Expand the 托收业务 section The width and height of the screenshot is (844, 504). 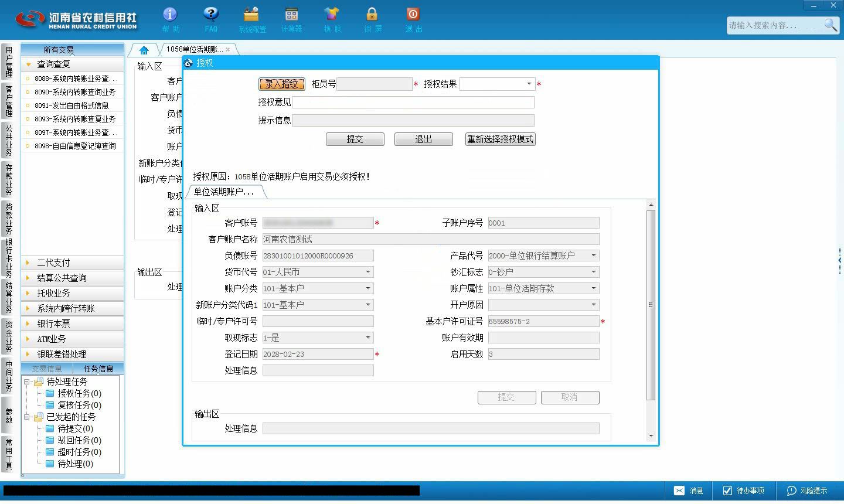click(x=73, y=293)
